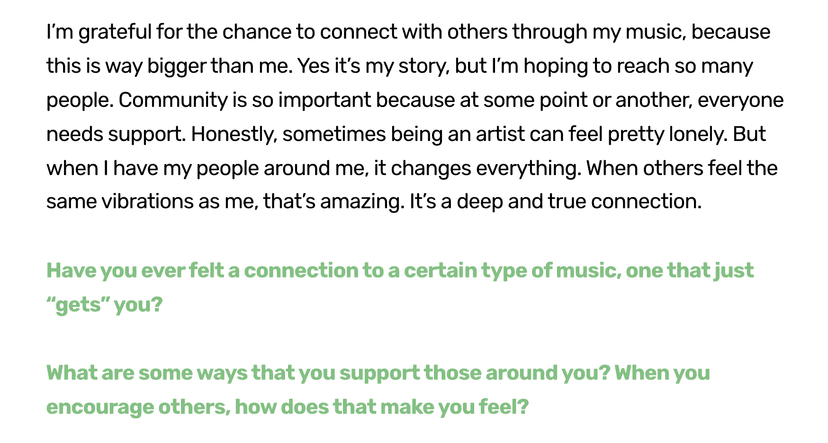Click the green question about connection to music

pos(400,271)
